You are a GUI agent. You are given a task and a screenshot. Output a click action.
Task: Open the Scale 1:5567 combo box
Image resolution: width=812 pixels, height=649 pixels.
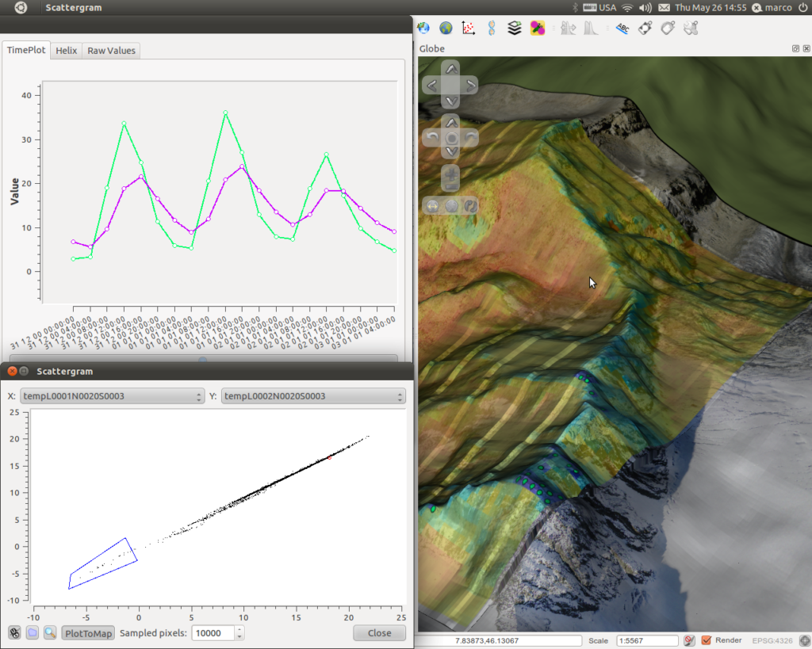(x=647, y=641)
